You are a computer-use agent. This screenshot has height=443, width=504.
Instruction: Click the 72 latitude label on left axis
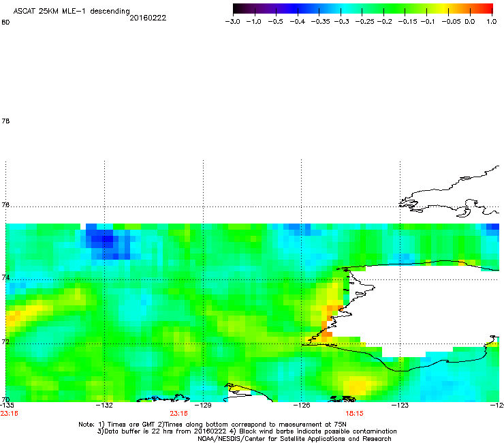(5, 341)
